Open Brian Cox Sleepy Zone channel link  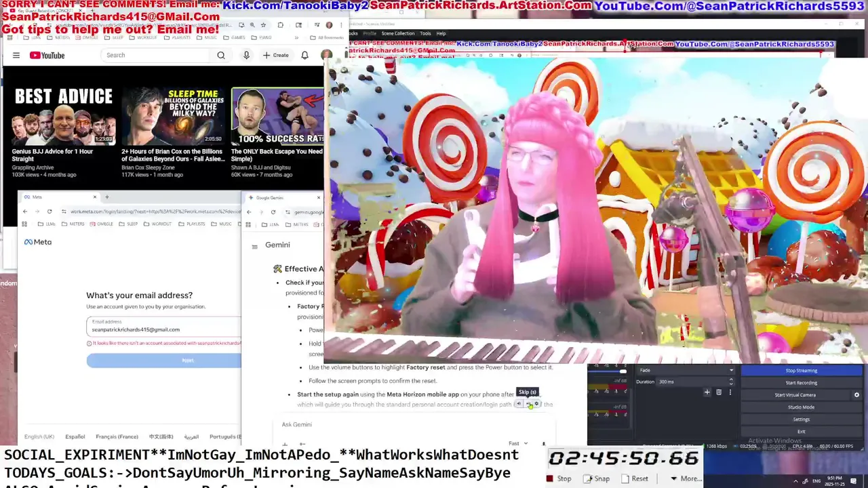[x=148, y=167]
